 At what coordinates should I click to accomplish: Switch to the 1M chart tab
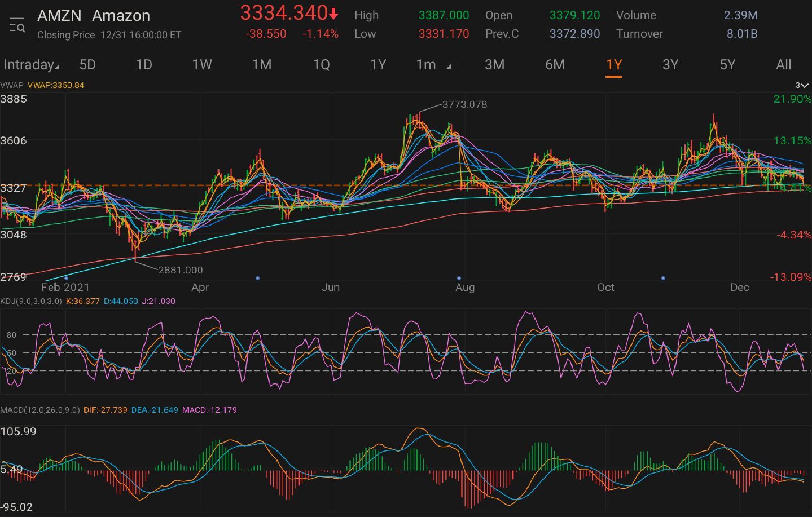coord(262,64)
